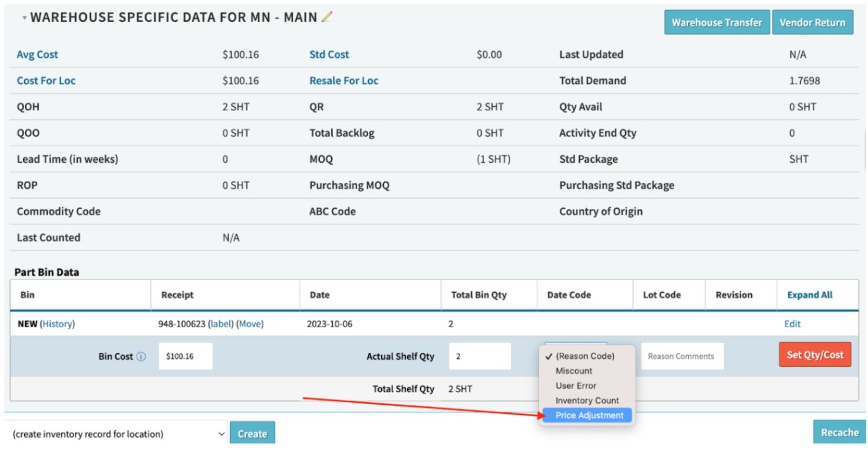Click the Move link beside the receipt
The image size is (868, 456).
(x=250, y=324)
